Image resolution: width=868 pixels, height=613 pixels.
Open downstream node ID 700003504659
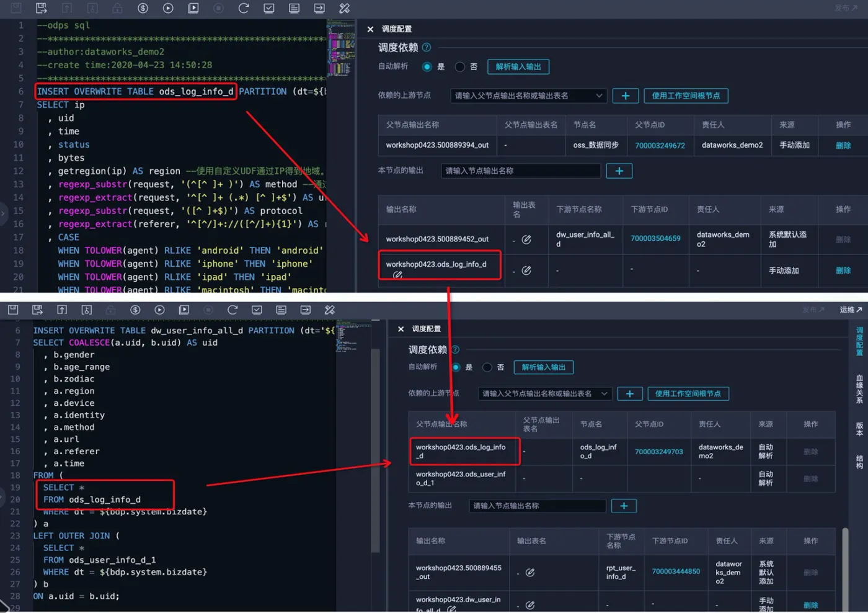click(x=655, y=238)
